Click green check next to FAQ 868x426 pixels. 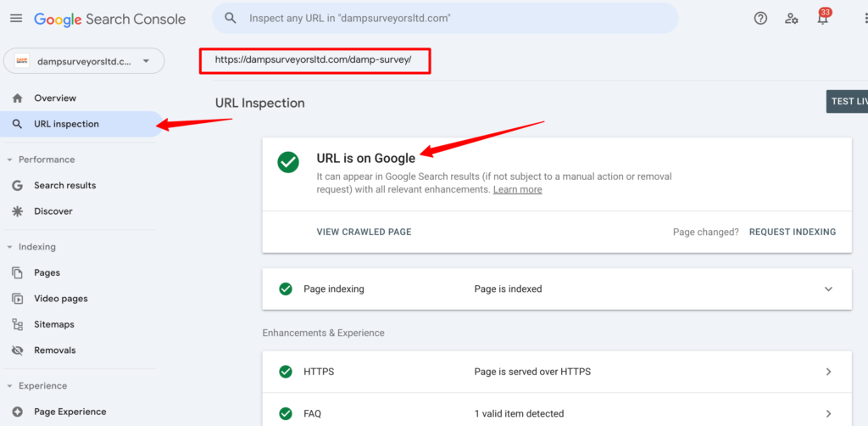click(x=286, y=413)
